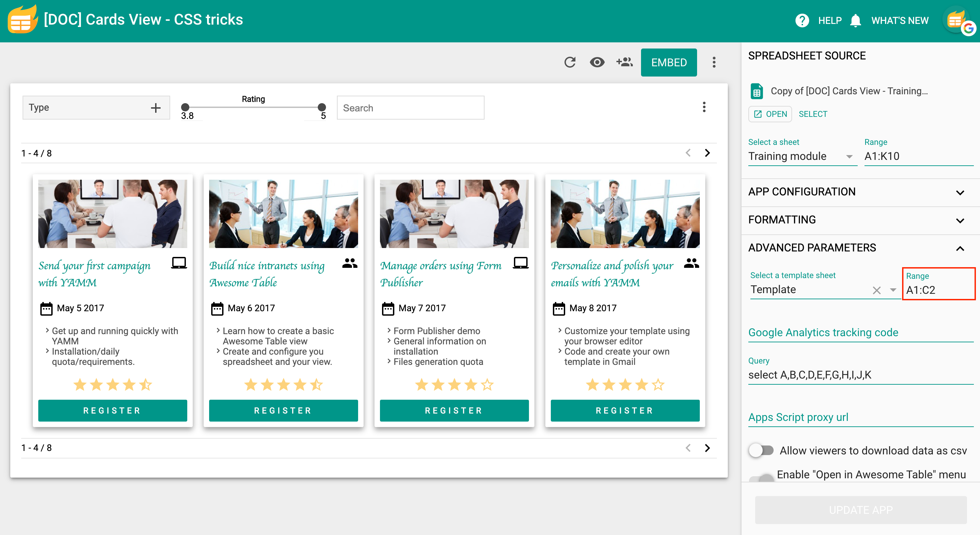Go to previous page using bottom arrow
980x535 pixels.
[x=688, y=448]
